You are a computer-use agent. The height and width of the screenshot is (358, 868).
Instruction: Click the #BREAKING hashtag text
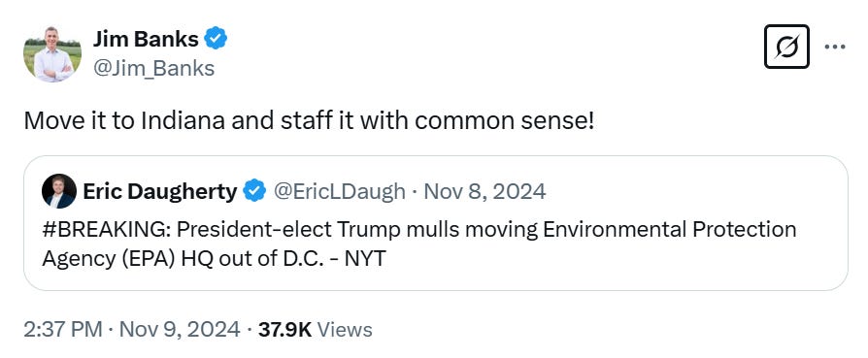(106, 229)
